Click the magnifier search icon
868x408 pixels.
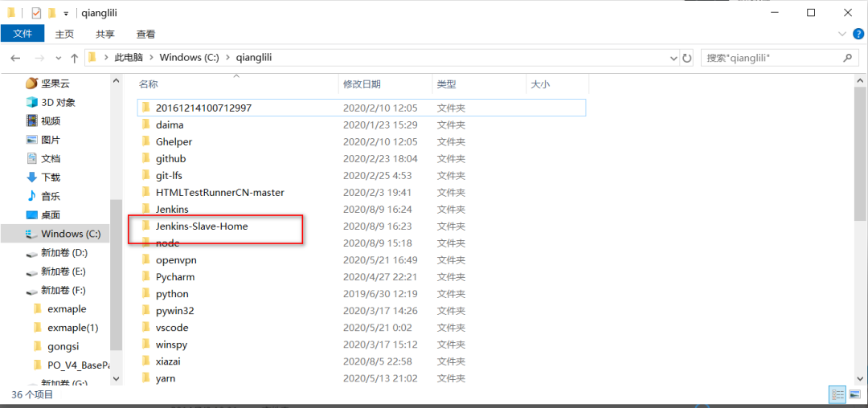coord(847,57)
